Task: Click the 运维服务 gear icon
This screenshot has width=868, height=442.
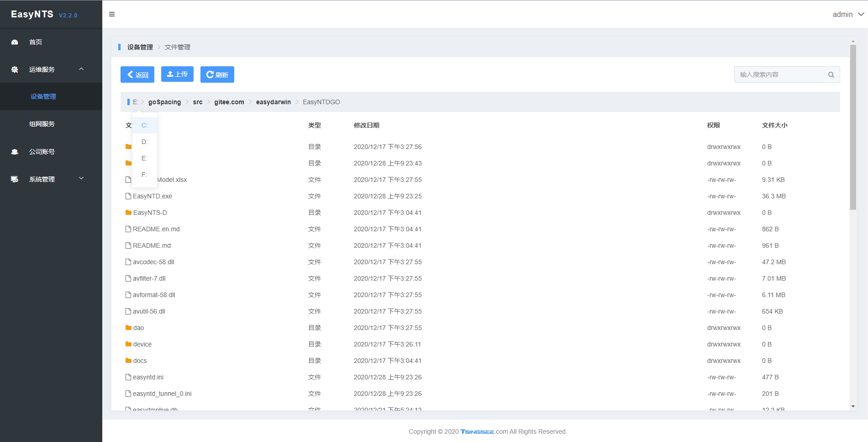Action: 15,69
